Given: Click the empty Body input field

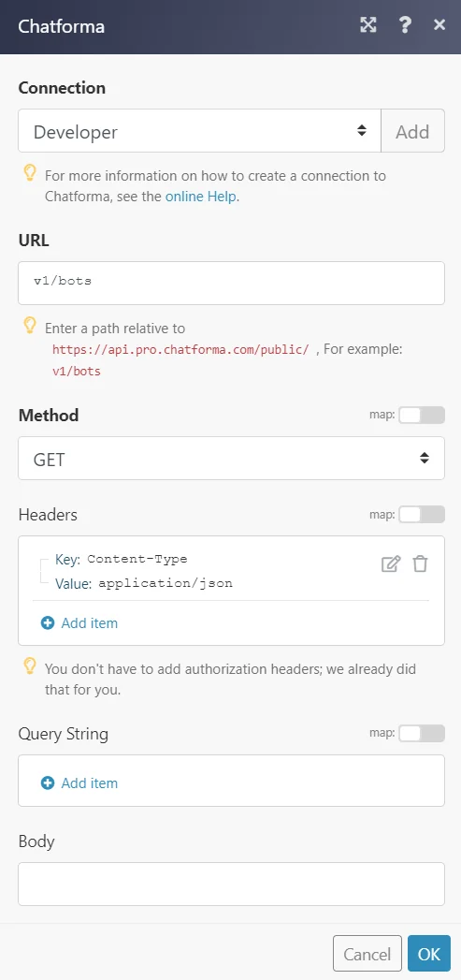Looking at the screenshot, I should point(231,884).
